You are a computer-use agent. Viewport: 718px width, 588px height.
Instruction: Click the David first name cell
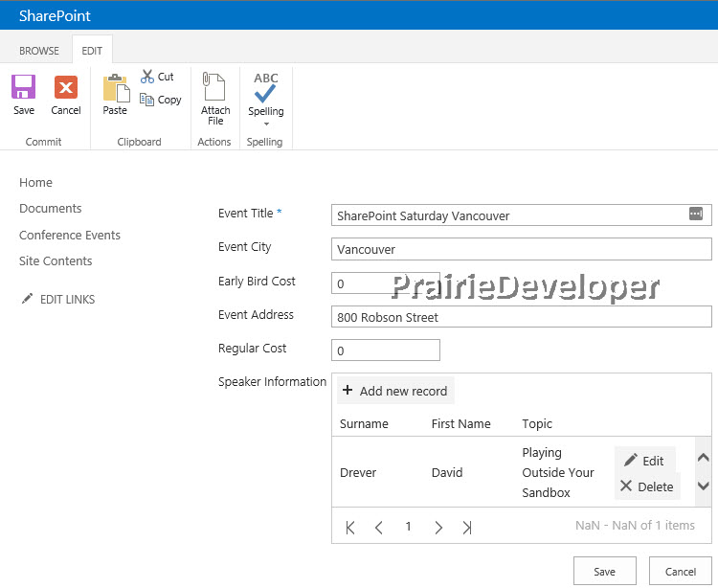tap(447, 472)
